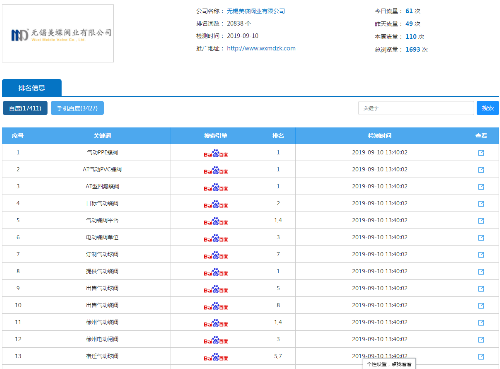Open the view icon in row 7

pyautogui.click(x=481, y=255)
